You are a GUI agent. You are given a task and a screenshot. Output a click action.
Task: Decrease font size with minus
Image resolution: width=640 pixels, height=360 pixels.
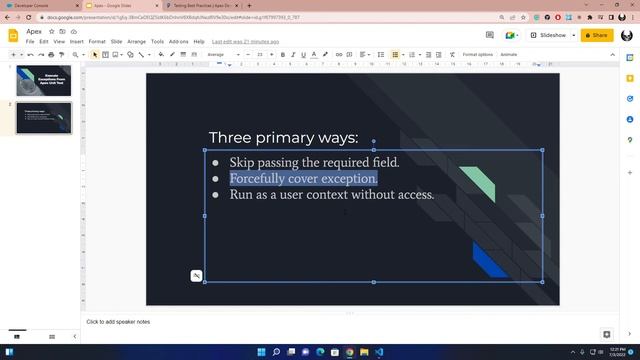tap(248, 54)
